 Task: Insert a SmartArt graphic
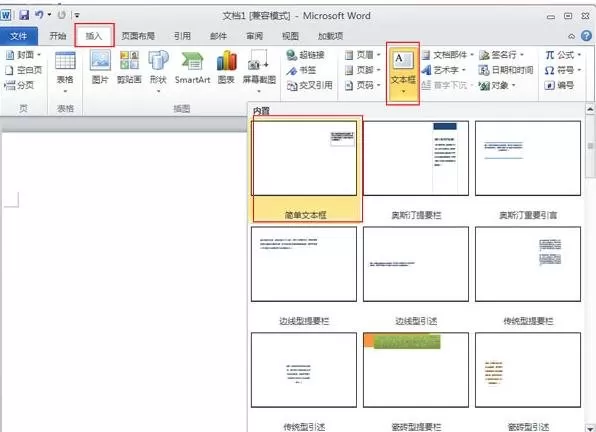(x=192, y=67)
